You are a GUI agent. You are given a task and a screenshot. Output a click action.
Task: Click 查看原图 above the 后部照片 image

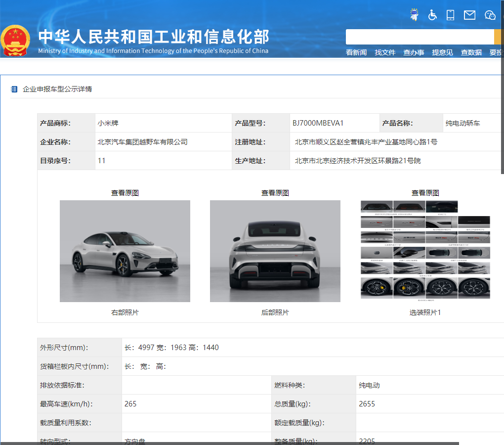pyautogui.click(x=275, y=193)
